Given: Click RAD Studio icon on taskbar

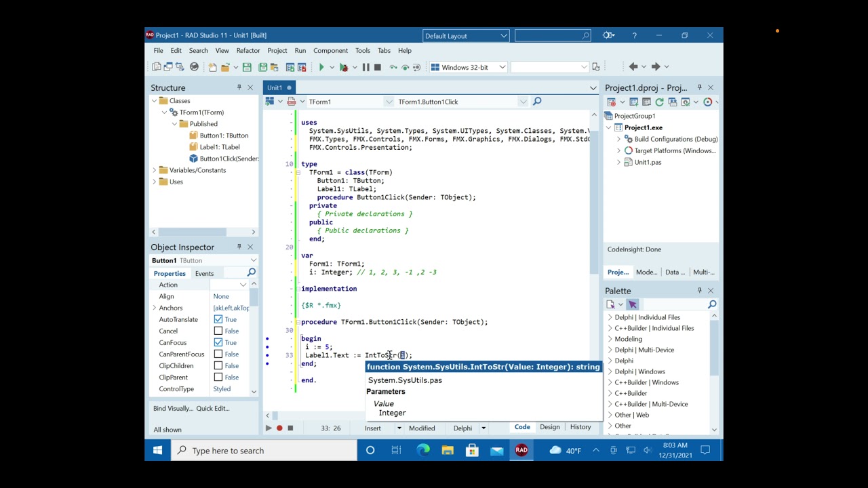Looking at the screenshot, I should [521, 450].
